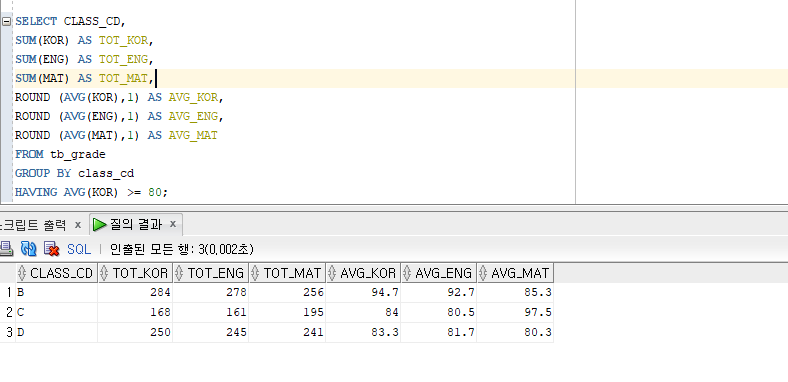Sort by AVG_MAT column header
Viewport: 788px width, 382px height.
[515, 273]
